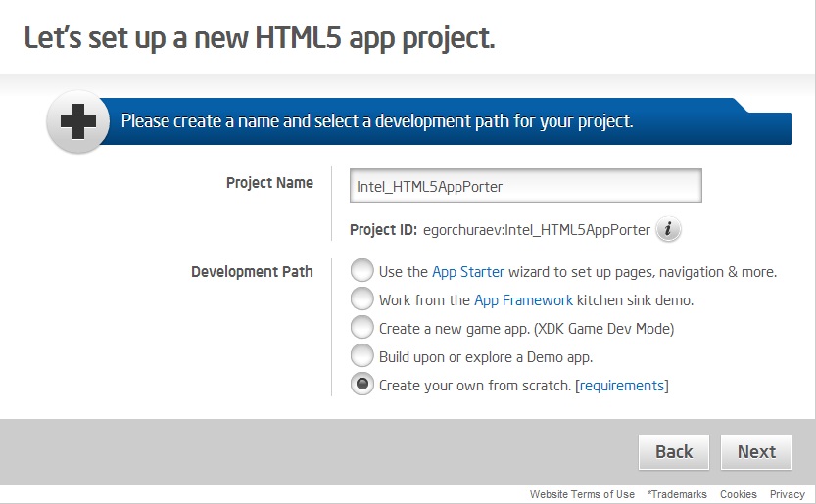Select the App Framework kitchen sink radio option
Viewport: 816px width, 504px height.
coord(361,299)
